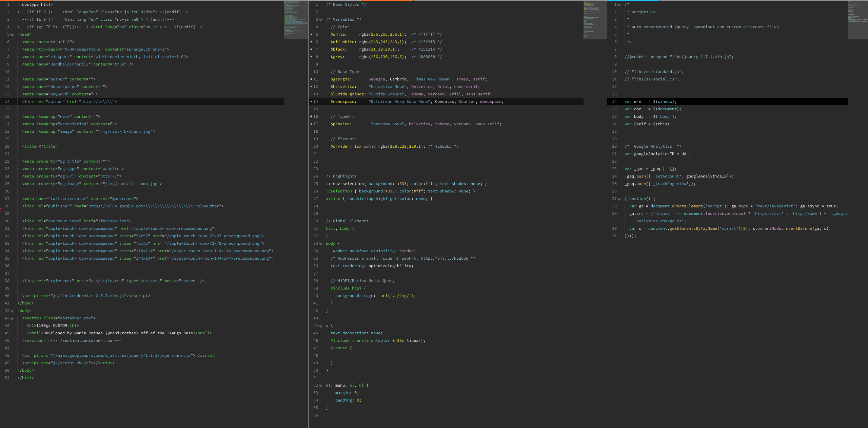Image resolution: width=868 pixels, height=428 pixels.
Task: Collapse the <body> fold arrow in HTML pane
Action: tap(12, 311)
